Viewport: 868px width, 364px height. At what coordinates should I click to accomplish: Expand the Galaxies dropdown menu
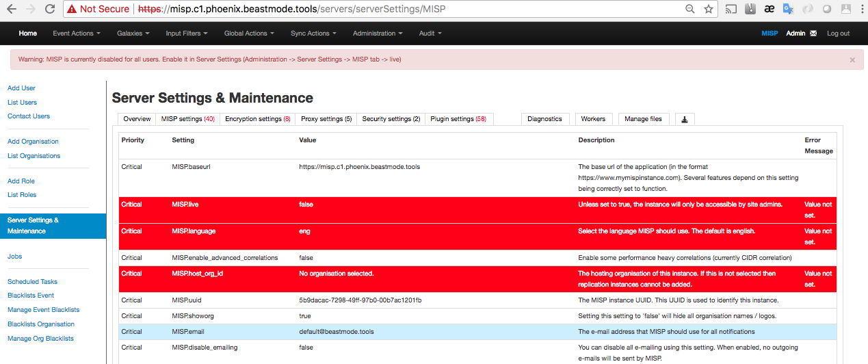click(133, 33)
